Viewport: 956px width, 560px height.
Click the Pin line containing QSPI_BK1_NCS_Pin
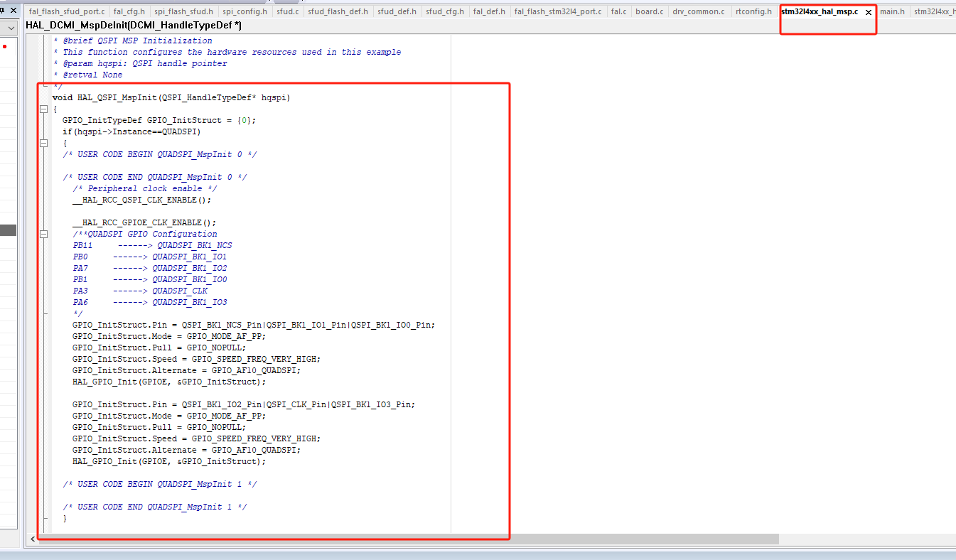coord(254,325)
